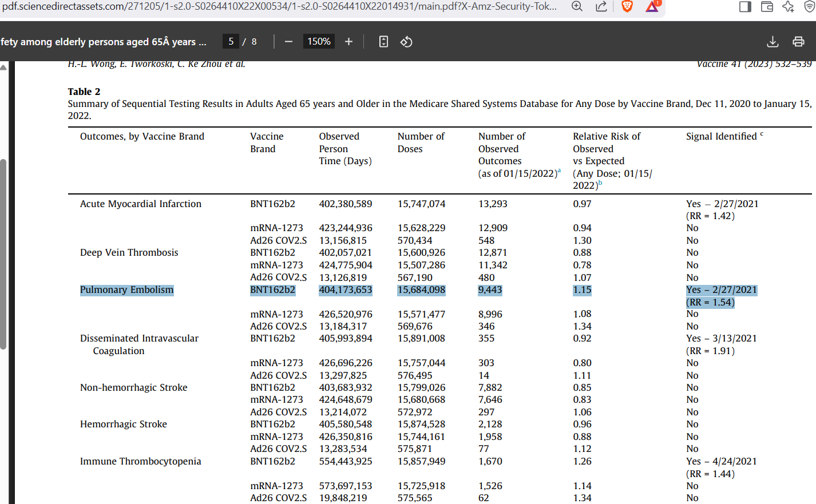Click the address bar URL
Screen dimensions: 816x504
click(279, 6)
